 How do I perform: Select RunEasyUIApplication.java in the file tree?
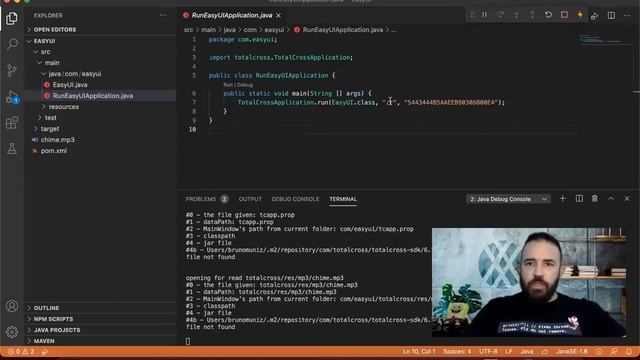100,96
